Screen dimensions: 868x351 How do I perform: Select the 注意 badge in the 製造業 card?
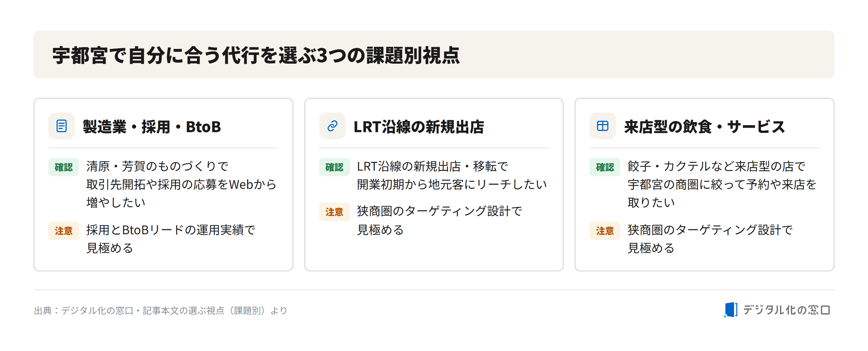pyautogui.click(x=64, y=231)
